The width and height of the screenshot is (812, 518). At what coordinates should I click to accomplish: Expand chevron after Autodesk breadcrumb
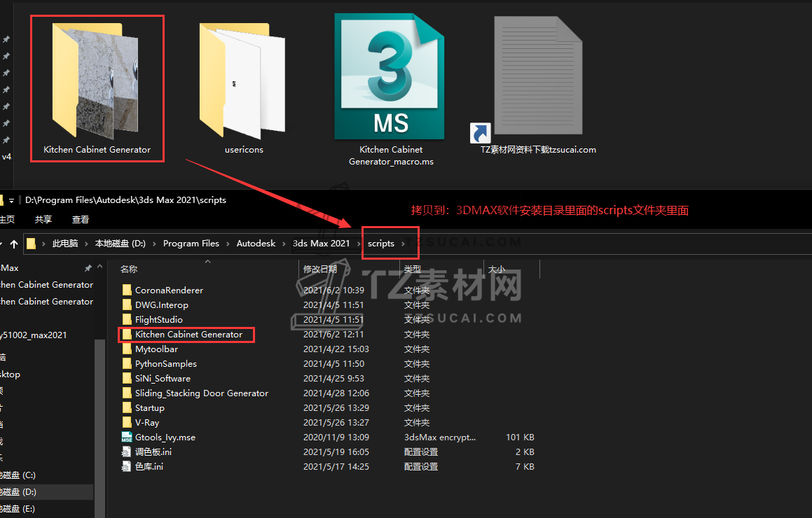point(284,244)
